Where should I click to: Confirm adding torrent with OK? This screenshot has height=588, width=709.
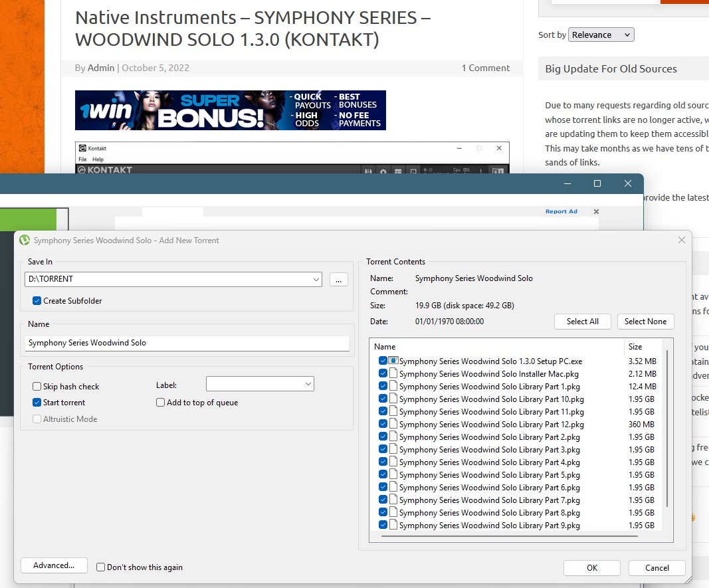(592, 567)
